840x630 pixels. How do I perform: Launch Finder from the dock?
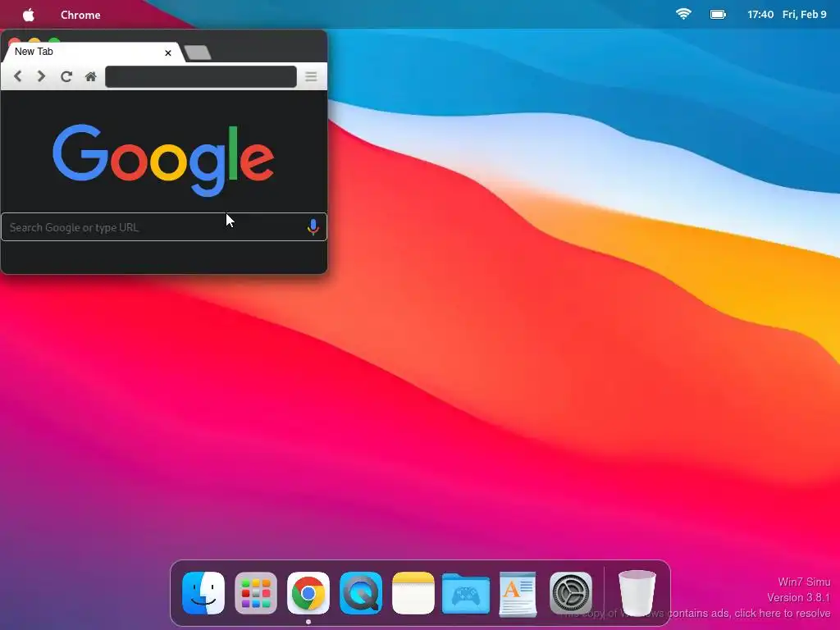tap(203, 593)
